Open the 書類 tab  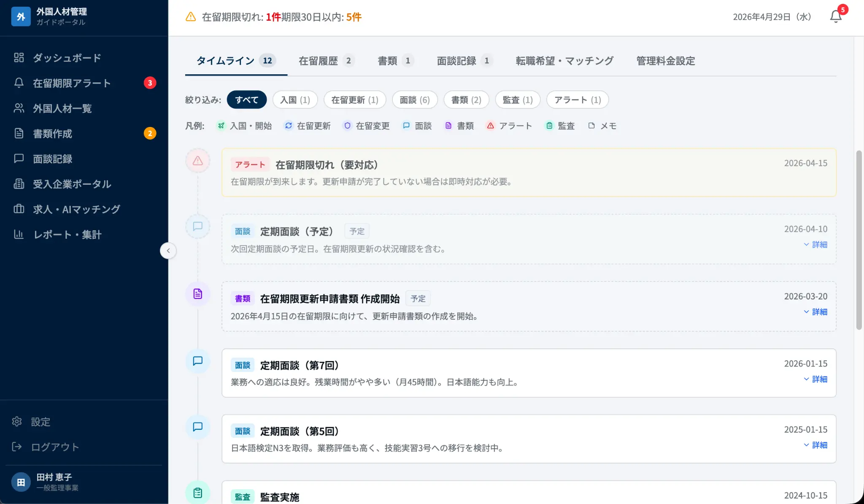point(396,61)
